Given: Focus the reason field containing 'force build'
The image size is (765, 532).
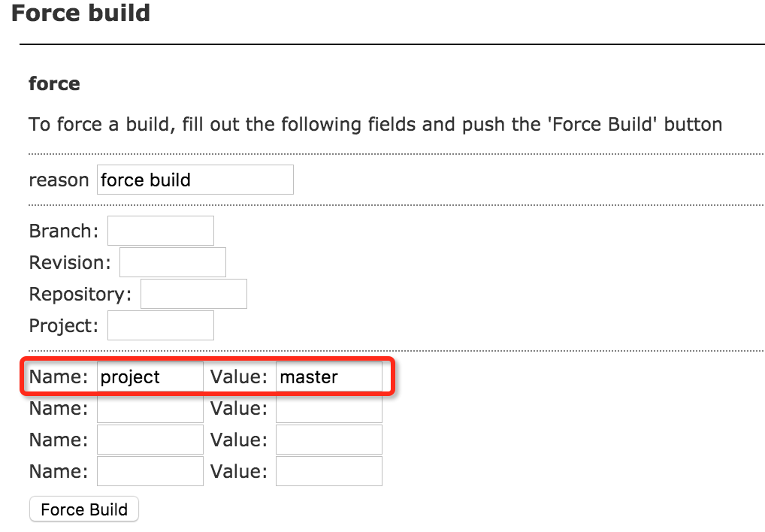Looking at the screenshot, I should coord(195,180).
